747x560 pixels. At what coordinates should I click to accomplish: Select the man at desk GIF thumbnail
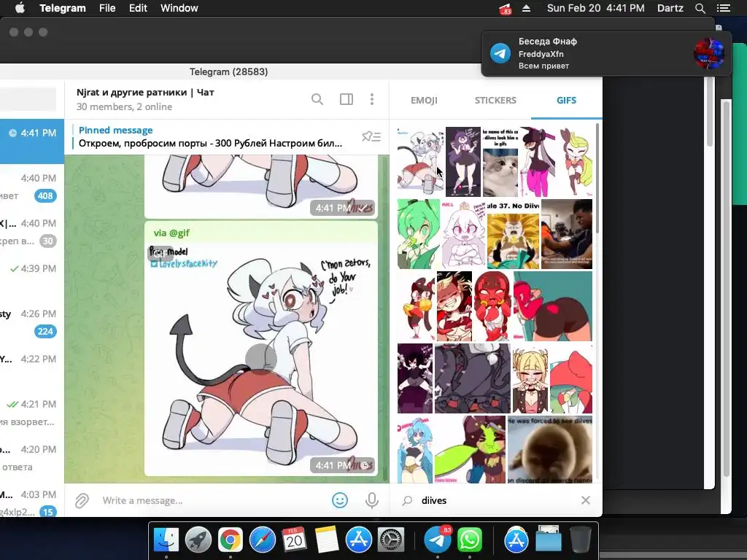567,234
